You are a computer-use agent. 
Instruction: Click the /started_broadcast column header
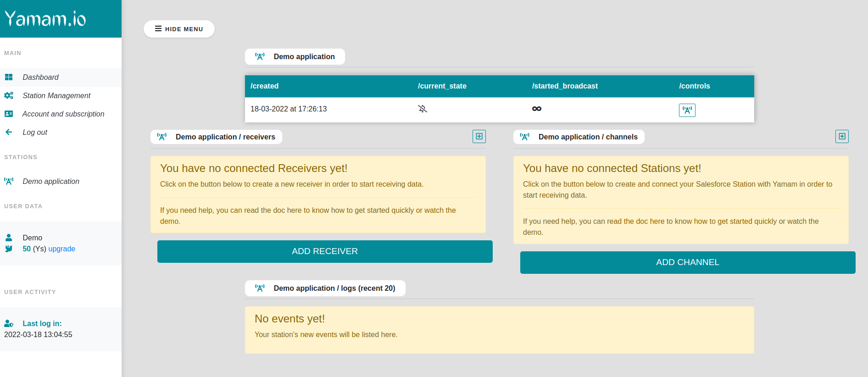(565, 86)
